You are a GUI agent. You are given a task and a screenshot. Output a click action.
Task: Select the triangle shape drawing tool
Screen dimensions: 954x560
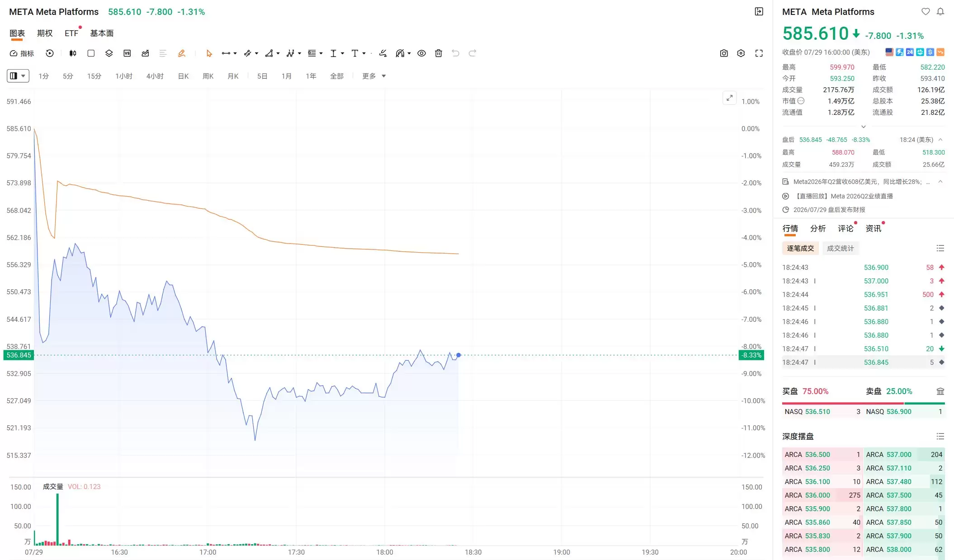(269, 53)
